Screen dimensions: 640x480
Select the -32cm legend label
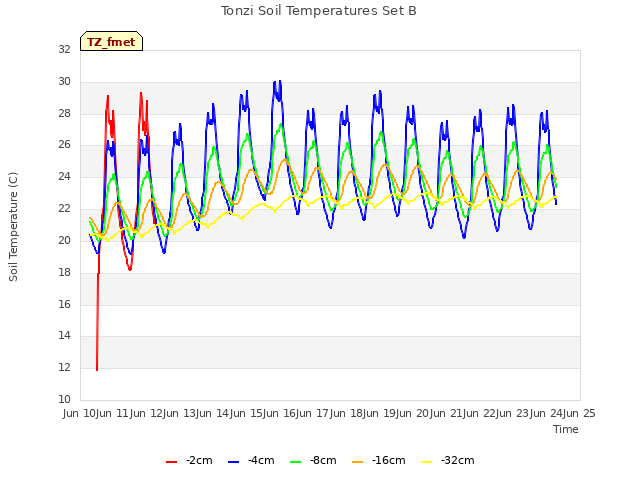[x=458, y=461]
